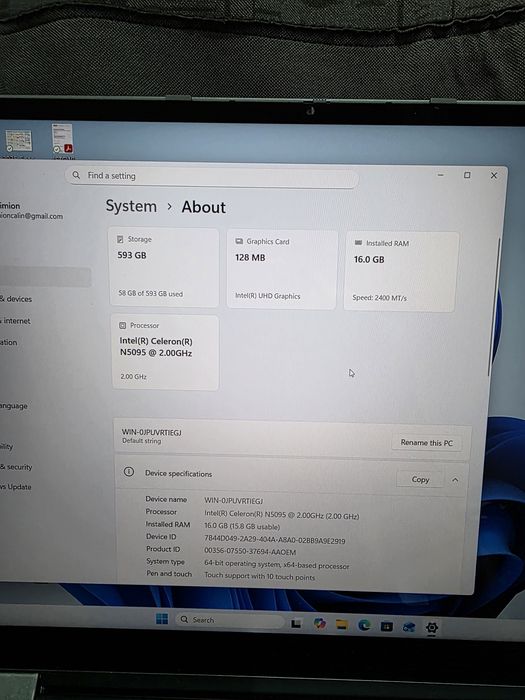The image size is (525, 700).
Task: Select the text 16.0 GB (15.8 GB usable)
Action: point(242,526)
